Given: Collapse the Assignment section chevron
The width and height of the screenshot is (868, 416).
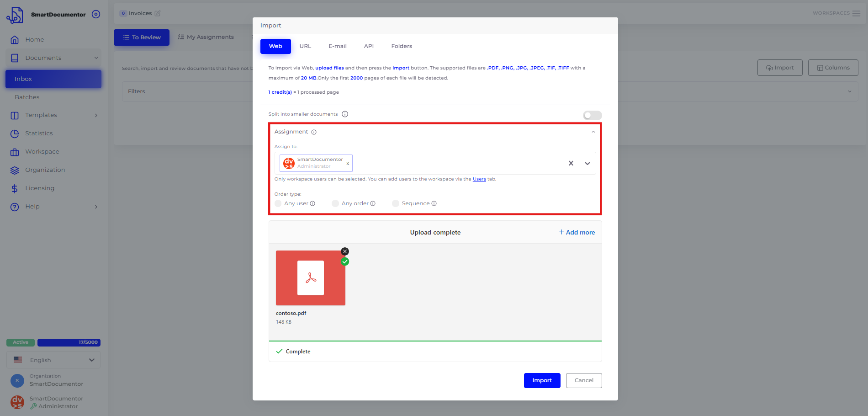Looking at the screenshot, I should point(593,132).
